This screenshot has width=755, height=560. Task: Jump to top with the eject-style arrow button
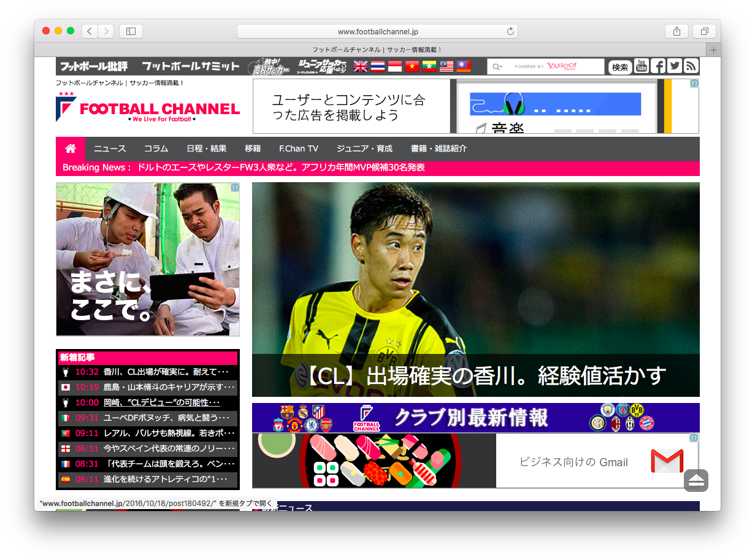click(696, 480)
